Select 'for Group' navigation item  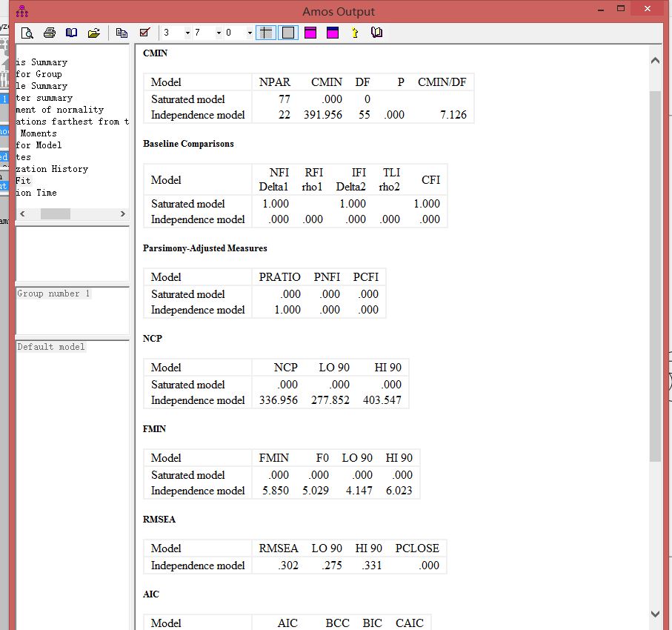point(39,74)
